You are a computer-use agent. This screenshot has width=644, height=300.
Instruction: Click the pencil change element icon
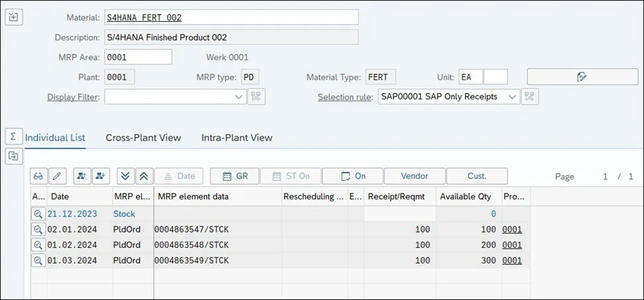pyautogui.click(x=57, y=176)
